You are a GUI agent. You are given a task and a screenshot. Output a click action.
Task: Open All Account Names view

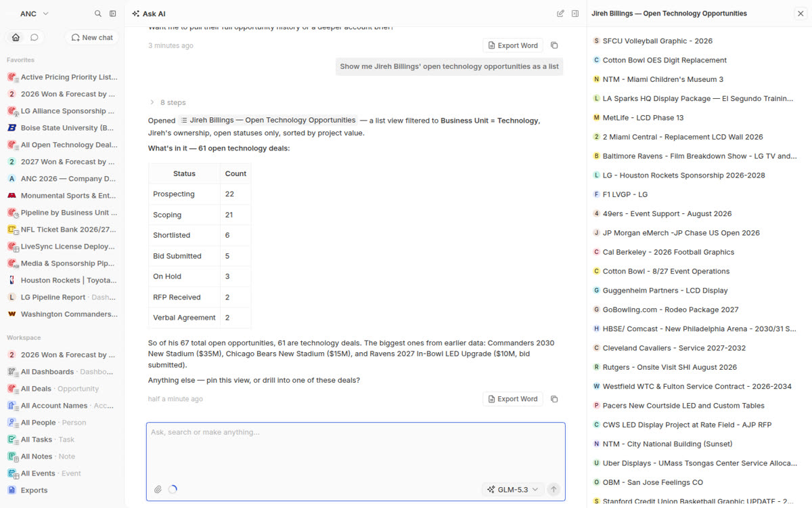pyautogui.click(x=62, y=406)
